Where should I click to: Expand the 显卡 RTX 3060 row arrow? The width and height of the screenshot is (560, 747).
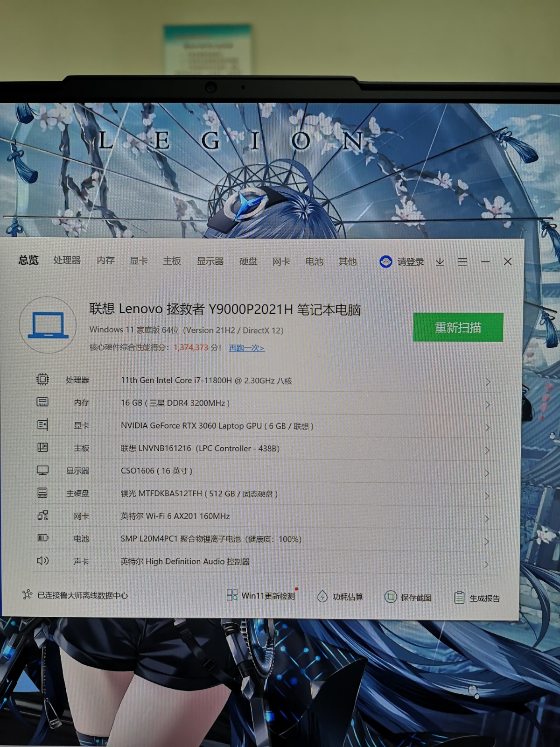(487, 428)
